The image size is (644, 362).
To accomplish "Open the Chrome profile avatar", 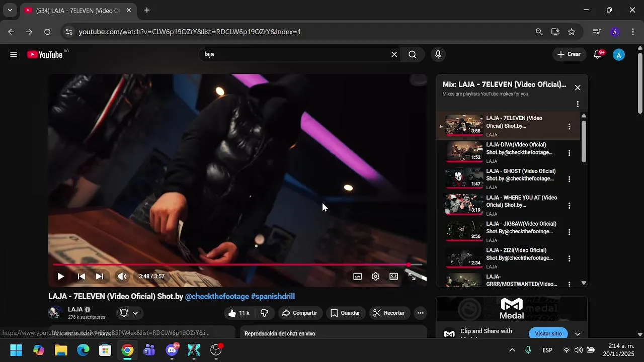I will (615, 32).
